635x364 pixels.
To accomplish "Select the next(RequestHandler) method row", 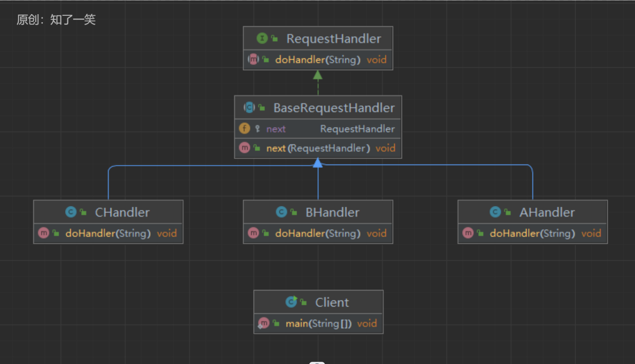I will click(x=318, y=148).
